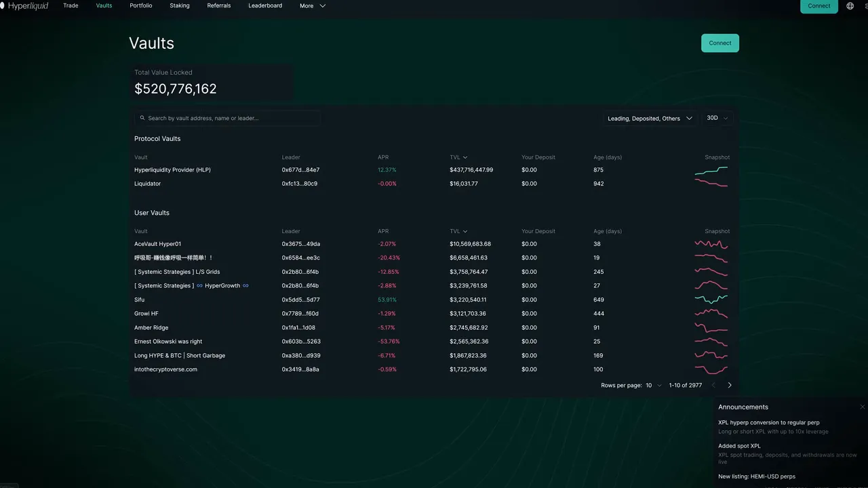
Task: Click TVL value $10,569,683.68
Action: (x=470, y=244)
